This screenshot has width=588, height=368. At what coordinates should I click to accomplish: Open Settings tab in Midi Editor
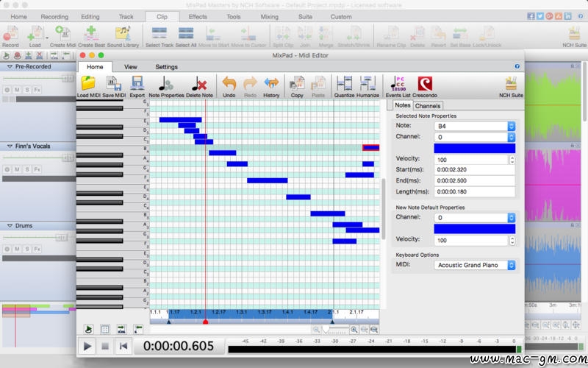[167, 67]
